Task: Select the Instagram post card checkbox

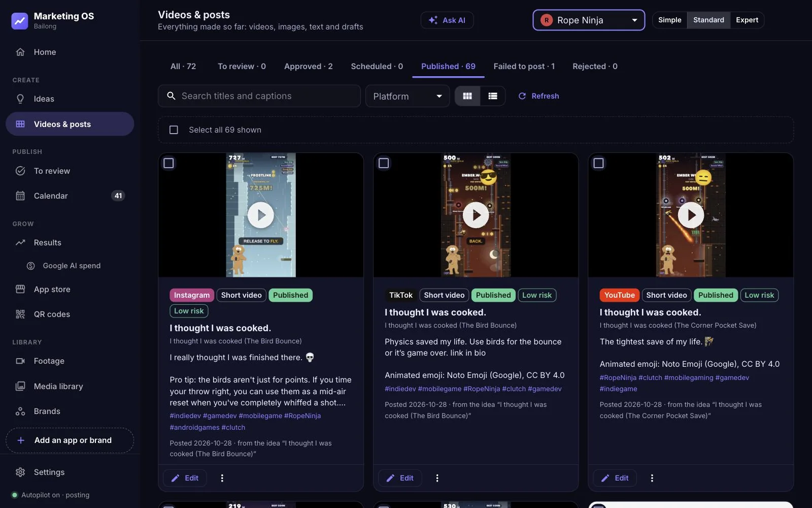Action: coord(168,163)
